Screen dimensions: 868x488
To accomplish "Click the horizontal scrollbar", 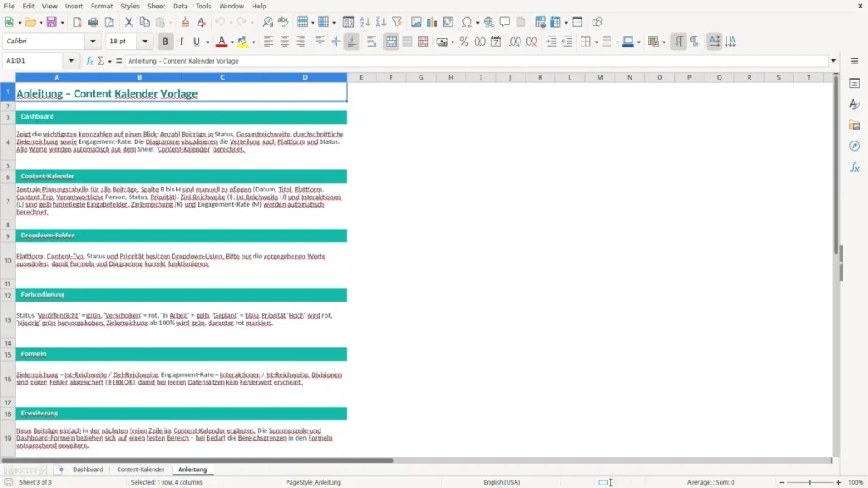I will click(198, 460).
